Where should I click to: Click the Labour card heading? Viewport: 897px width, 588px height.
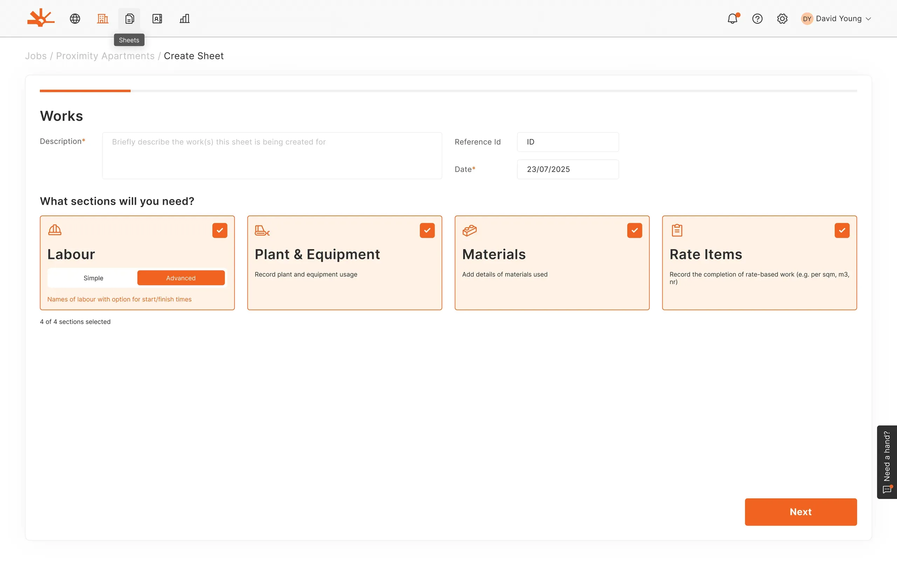[x=71, y=254]
